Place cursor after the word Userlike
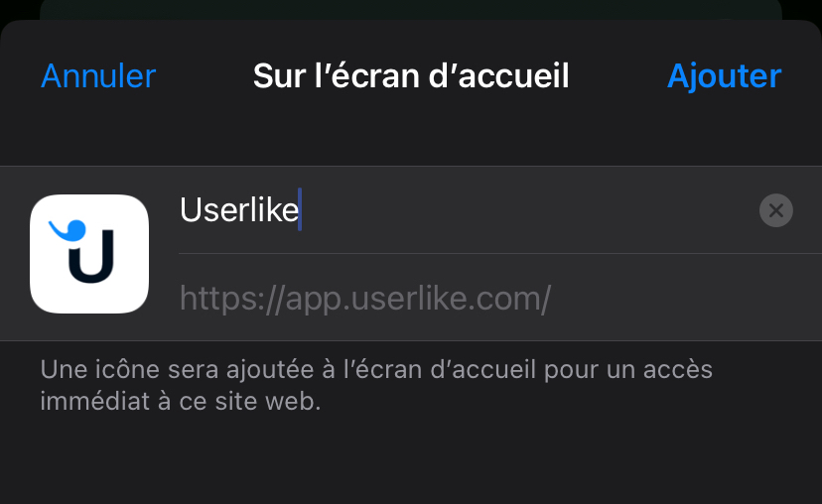The width and height of the screenshot is (822, 504). tap(300, 210)
